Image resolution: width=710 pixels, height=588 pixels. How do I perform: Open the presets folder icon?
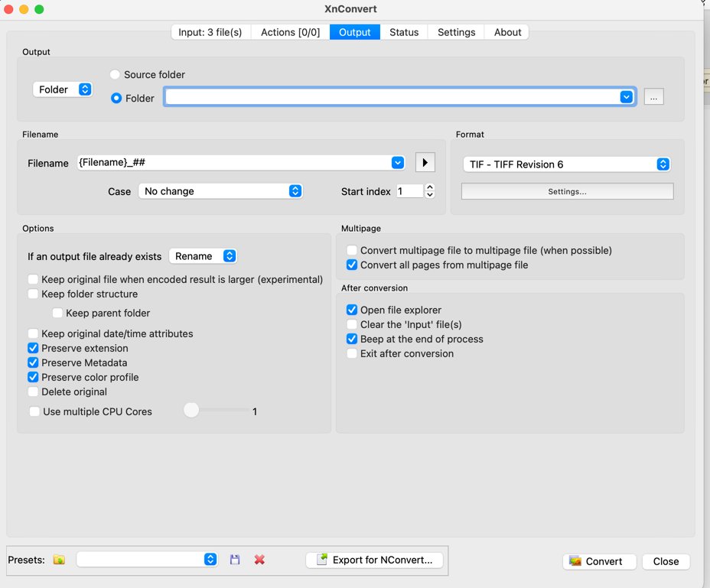59,560
